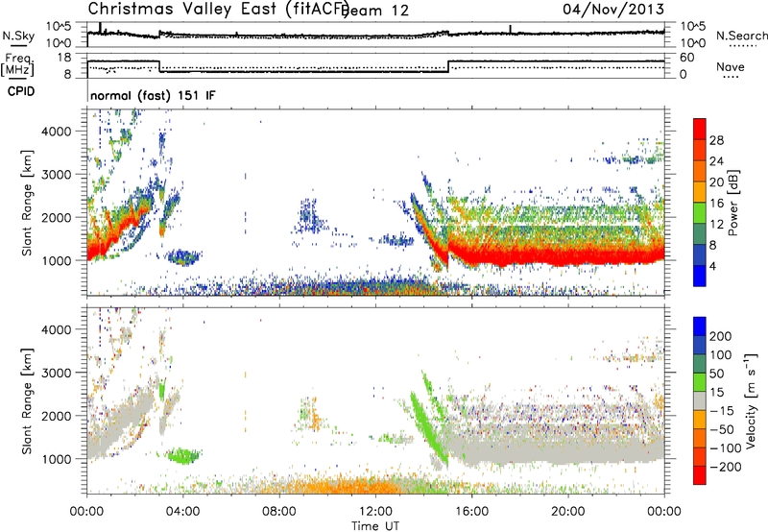Image resolution: width=768 pixels, height=532 pixels.
Task: Click the frequency step-up line at 15:00
Action: coord(448,66)
